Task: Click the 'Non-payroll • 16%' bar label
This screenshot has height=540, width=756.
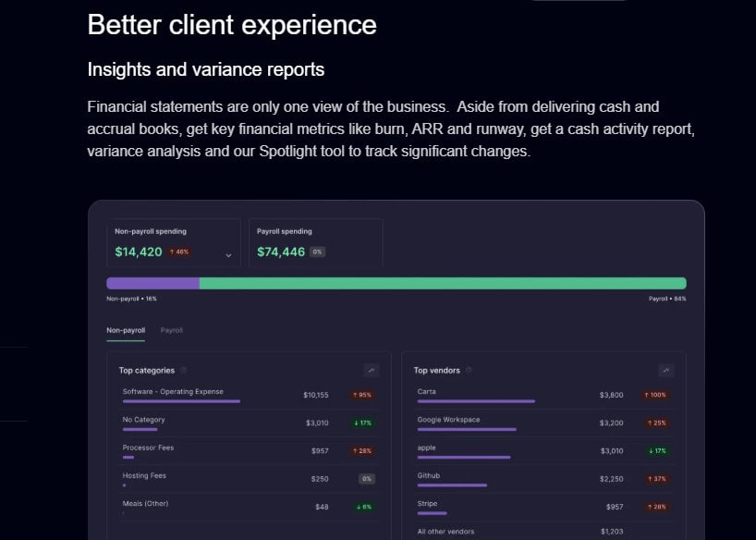Action: point(131,299)
